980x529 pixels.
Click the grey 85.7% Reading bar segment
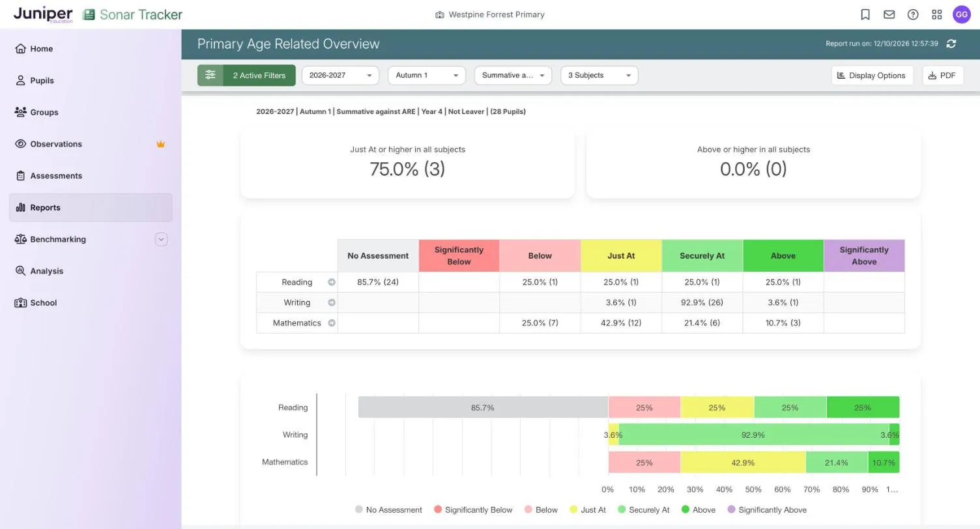[483, 408]
